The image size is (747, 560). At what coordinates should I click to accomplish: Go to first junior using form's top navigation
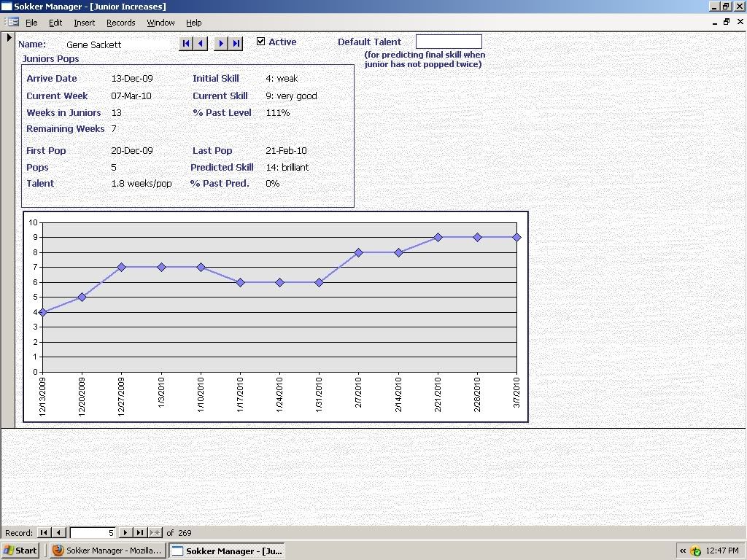point(186,44)
